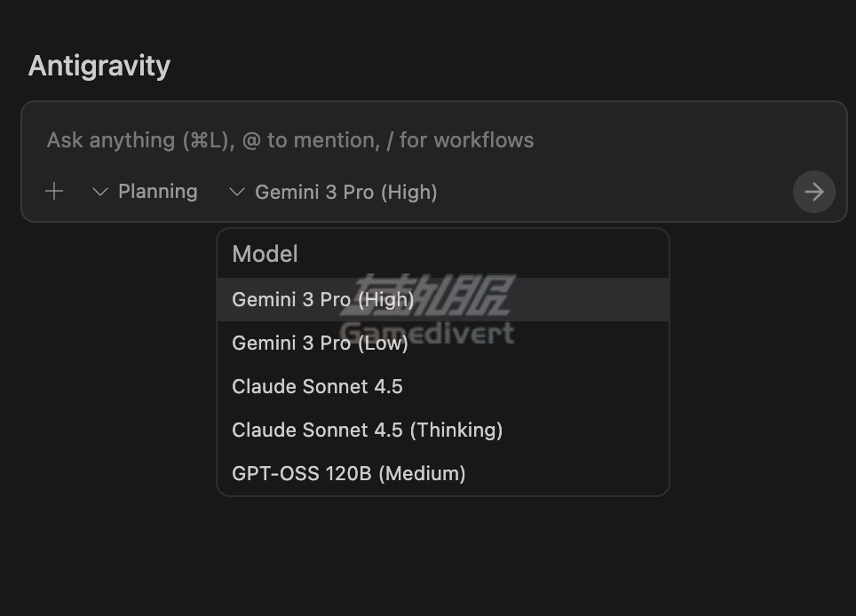Pick Claude Sonnet 4.5 as the model

pyautogui.click(x=316, y=386)
